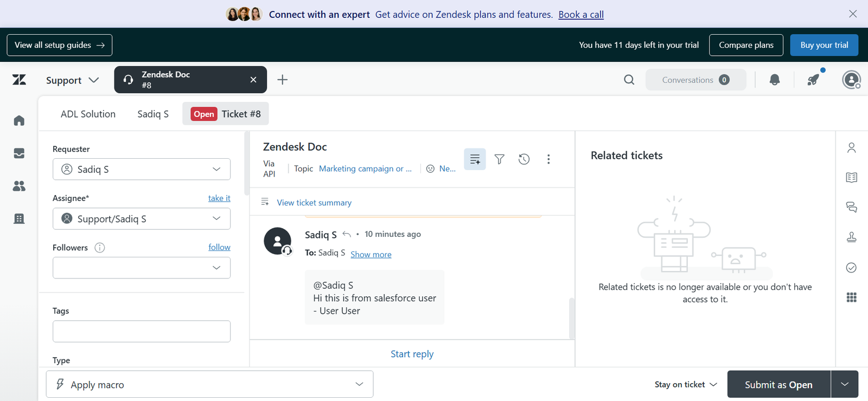This screenshot has width=868, height=401.
Task: Add a new tab with plus icon
Action: click(x=282, y=80)
